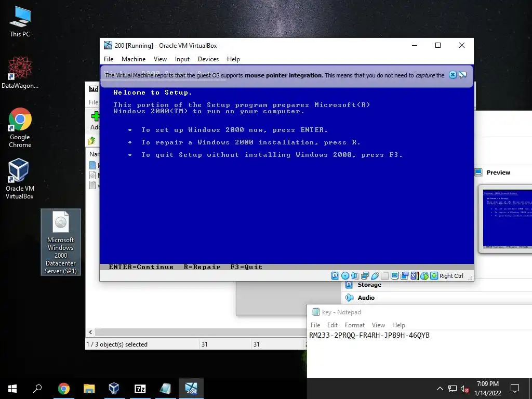Screen dimensions: 532x399
Task: Open the Notepad Help menu
Action: click(398, 325)
